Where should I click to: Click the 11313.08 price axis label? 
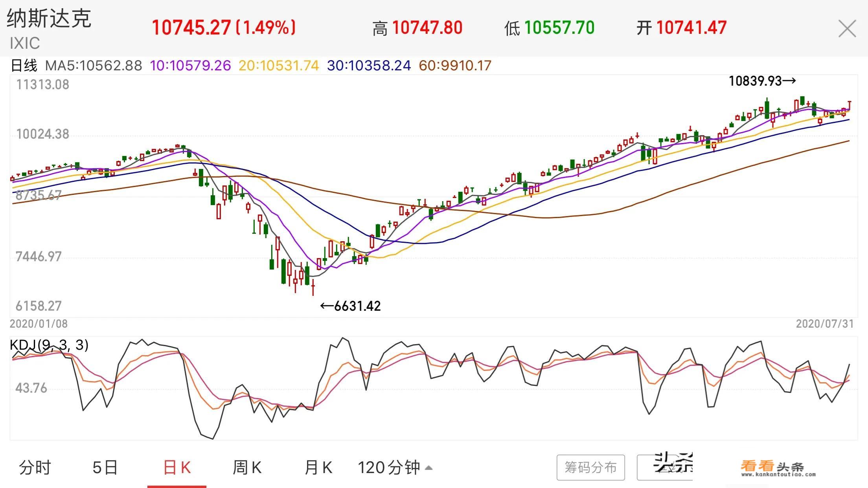42,84
